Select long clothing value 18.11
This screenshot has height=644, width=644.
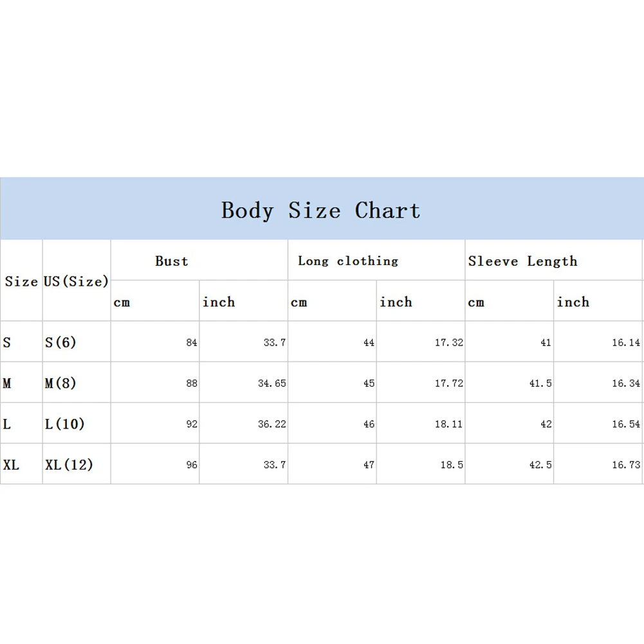pyautogui.click(x=449, y=424)
